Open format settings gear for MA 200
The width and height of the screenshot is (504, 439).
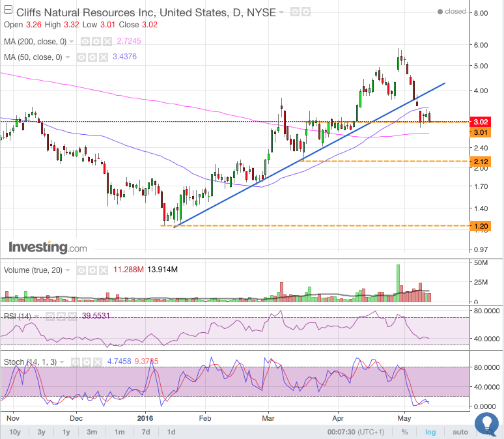pos(96,42)
